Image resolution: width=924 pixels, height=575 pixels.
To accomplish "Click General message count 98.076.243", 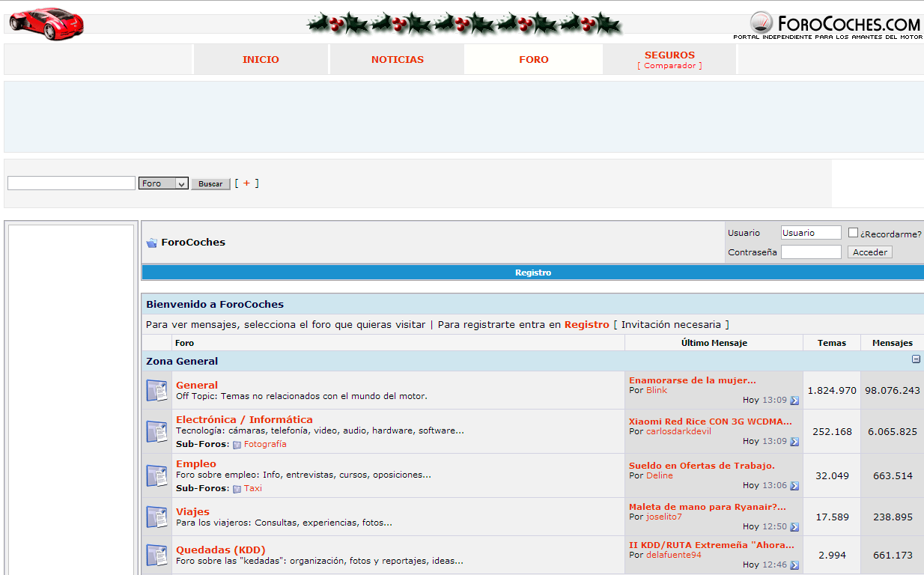I will tap(893, 391).
